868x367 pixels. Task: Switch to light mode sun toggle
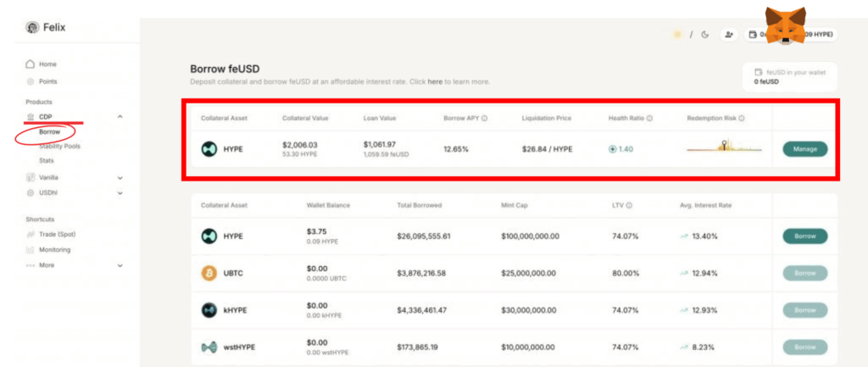click(676, 35)
